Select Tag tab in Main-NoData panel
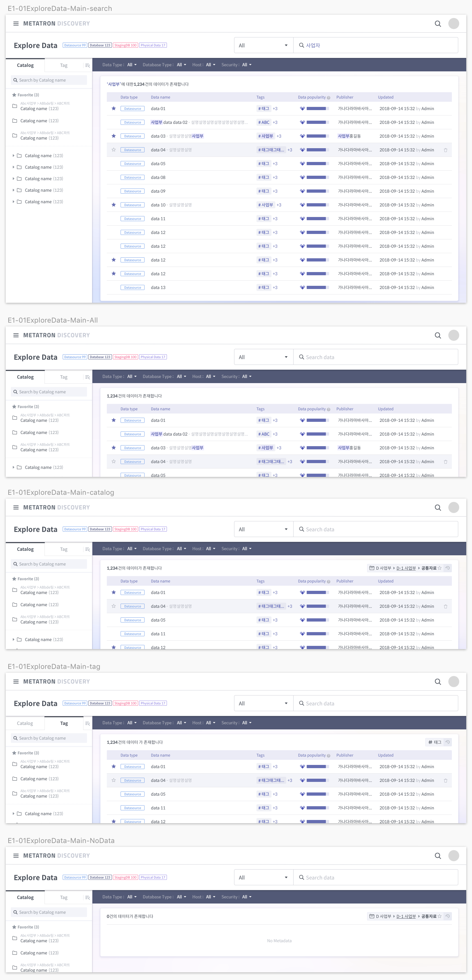This screenshot has width=472, height=980. pos(64,897)
